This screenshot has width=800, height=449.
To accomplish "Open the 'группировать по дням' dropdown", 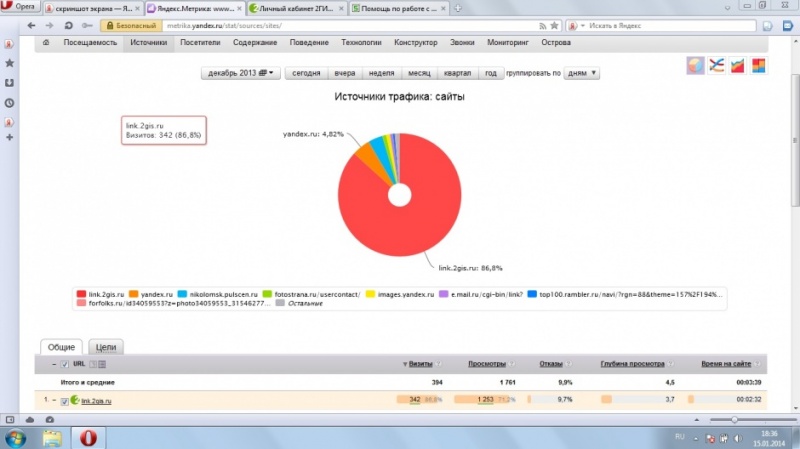I will (582, 73).
